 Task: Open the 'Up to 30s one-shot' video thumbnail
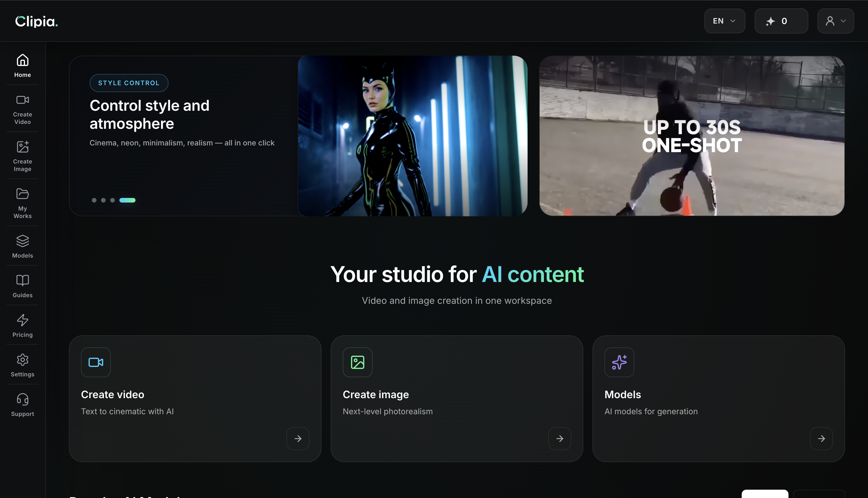pos(691,136)
